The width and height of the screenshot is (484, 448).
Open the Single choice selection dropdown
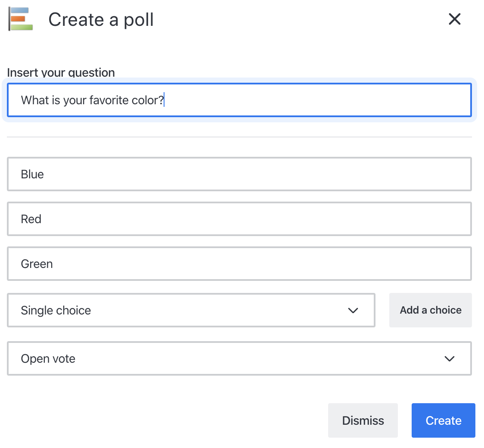191,310
